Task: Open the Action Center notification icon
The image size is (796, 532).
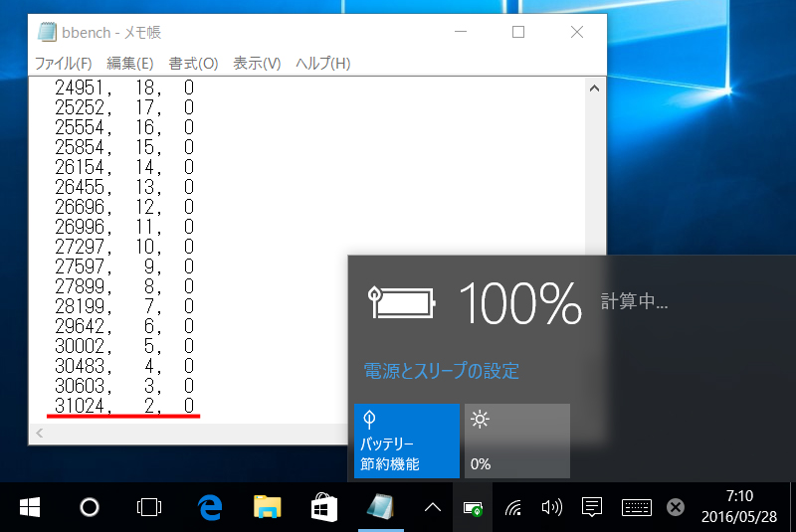Action: [x=591, y=508]
